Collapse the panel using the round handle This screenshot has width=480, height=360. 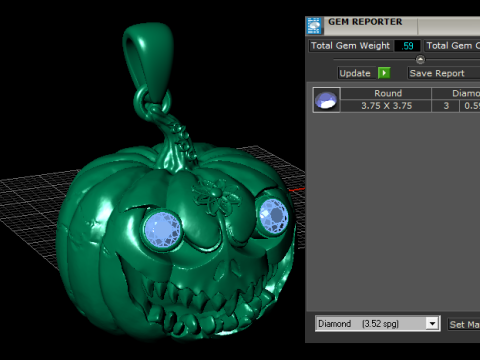pos(420,59)
